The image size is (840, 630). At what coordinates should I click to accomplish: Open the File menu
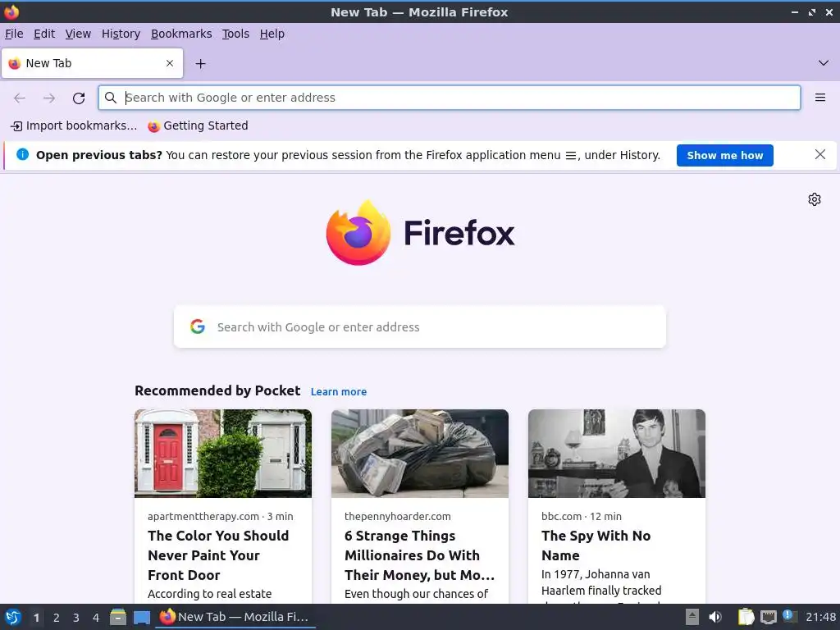(14, 34)
